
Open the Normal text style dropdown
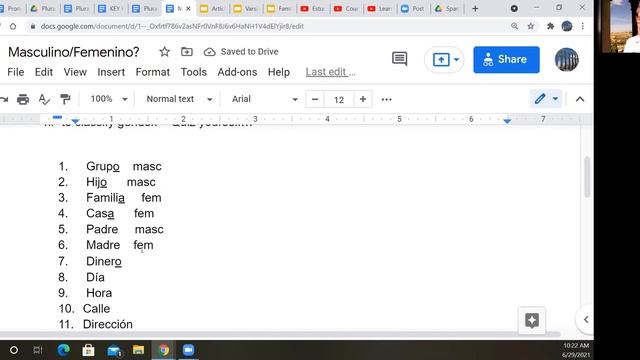click(179, 99)
